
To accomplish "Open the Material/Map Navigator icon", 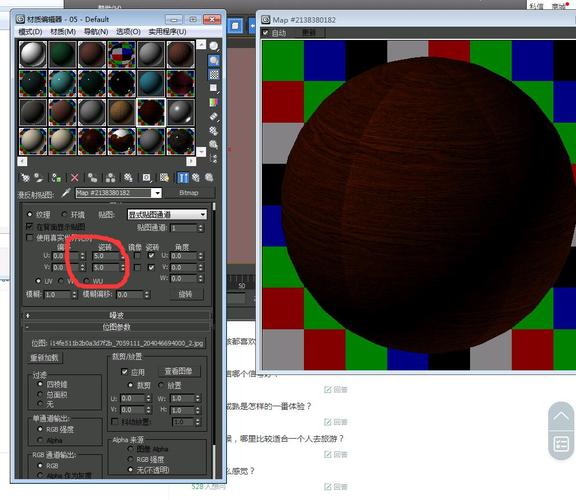I will [214, 158].
